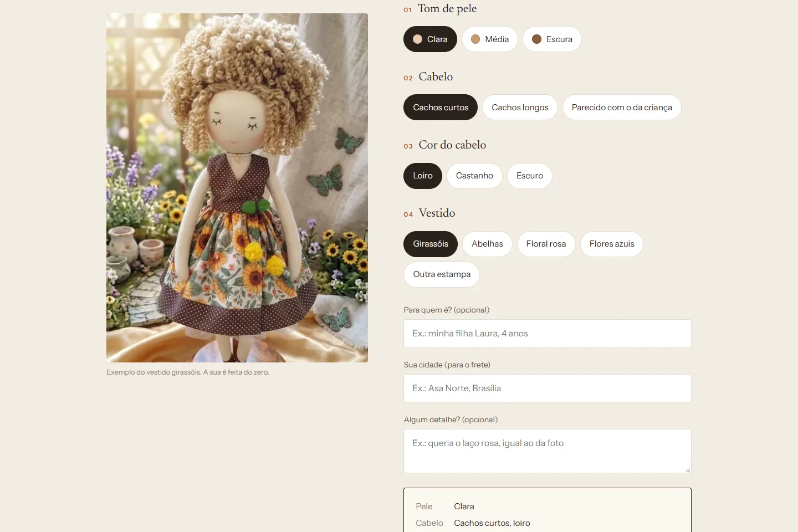This screenshot has height=532, width=798.
Task: Select the Flores azuis dress pattern
Action: (x=612, y=244)
